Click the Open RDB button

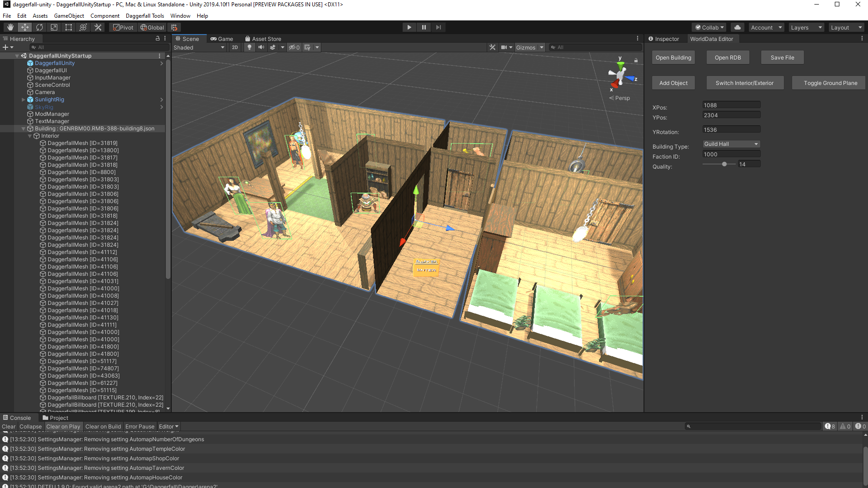tap(728, 57)
